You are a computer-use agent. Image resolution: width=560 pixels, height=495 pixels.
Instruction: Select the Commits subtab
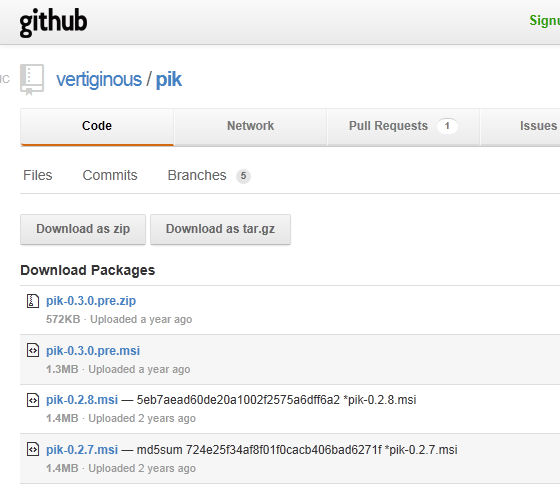(x=110, y=175)
